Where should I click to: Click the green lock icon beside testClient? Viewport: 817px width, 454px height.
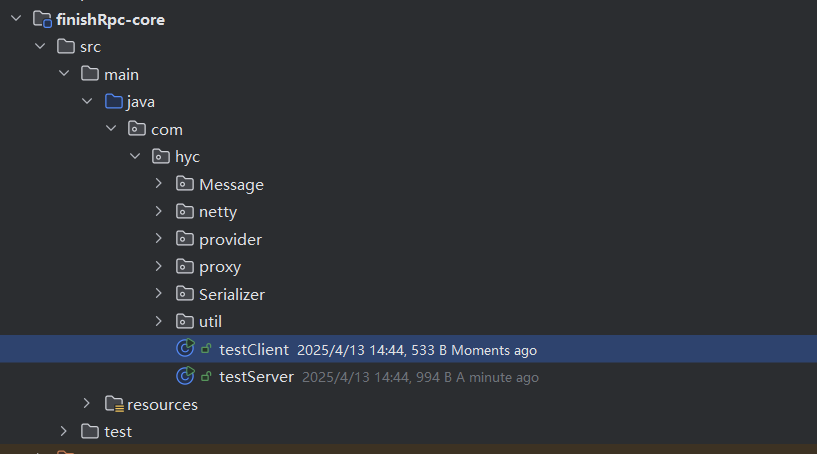[x=206, y=349]
